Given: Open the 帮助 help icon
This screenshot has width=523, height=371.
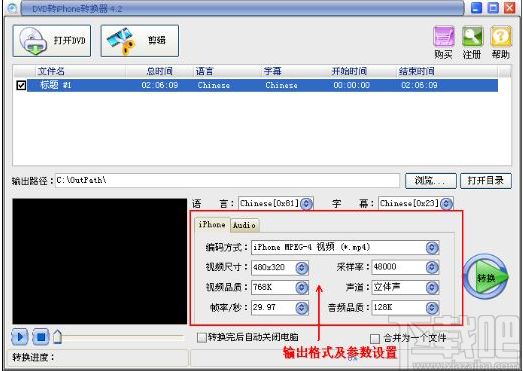Looking at the screenshot, I should click(x=501, y=37).
